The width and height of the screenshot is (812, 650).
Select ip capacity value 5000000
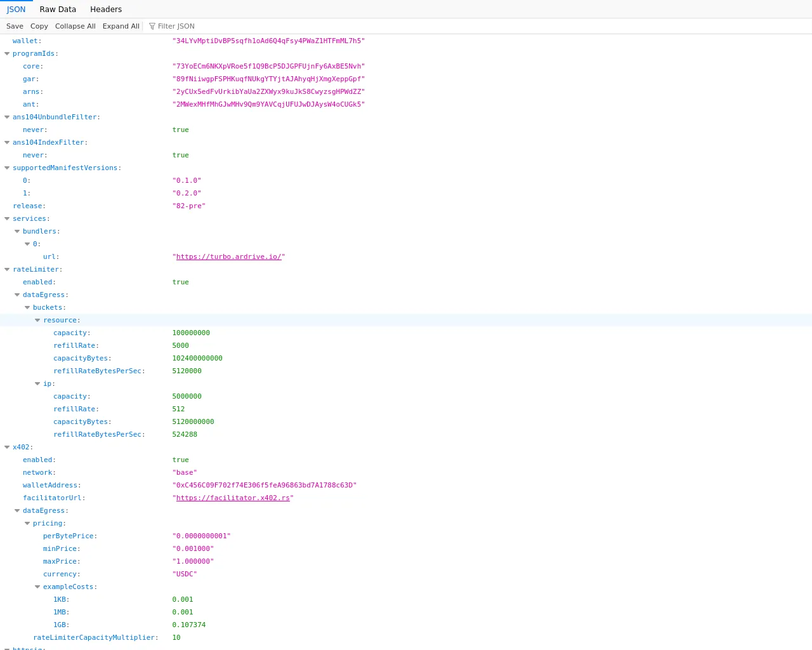click(187, 396)
